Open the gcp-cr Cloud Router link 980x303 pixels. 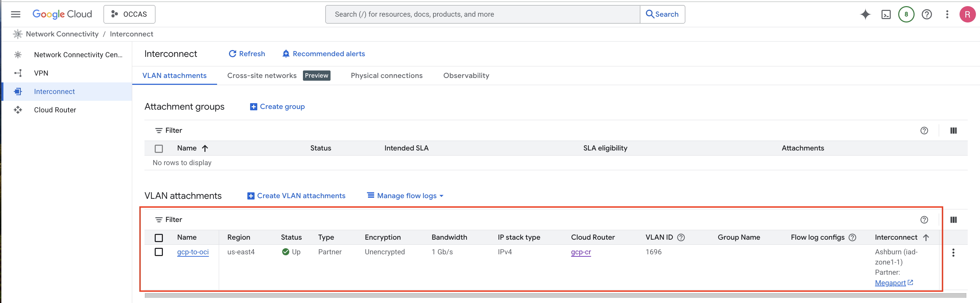[x=581, y=252]
